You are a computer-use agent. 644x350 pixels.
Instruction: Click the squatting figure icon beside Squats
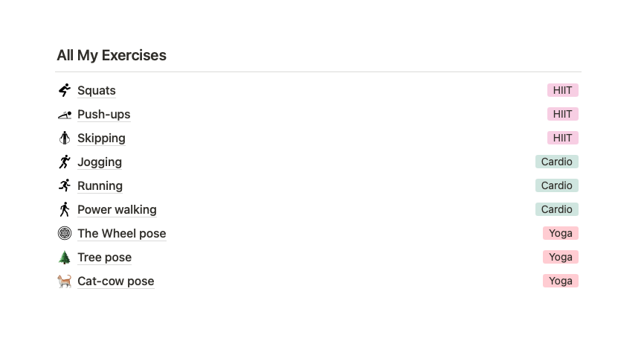[65, 90]
